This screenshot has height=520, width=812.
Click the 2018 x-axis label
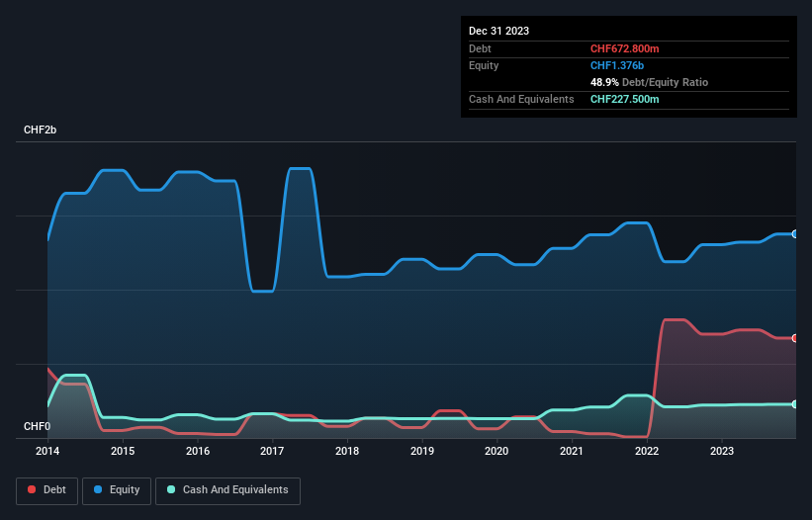(x=347, y=451)
